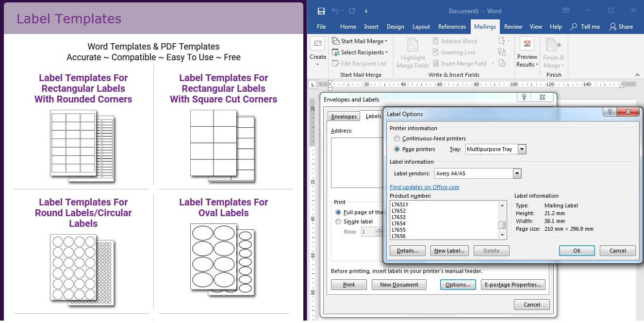Click the Repeat icon in the quick access toolbar

coord(352,11)
